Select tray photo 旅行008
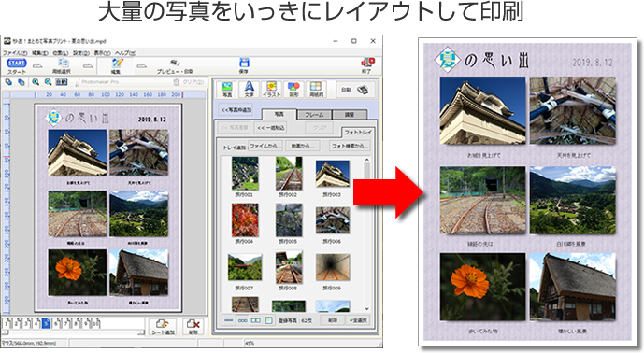644x353 pixels. (289, 267)
